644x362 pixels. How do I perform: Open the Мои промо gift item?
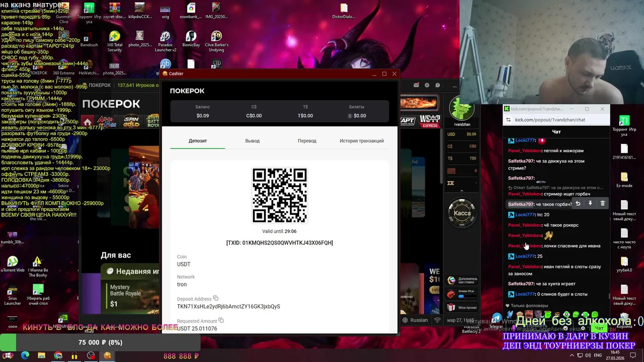pyautogui.click(x=462, y=307)
